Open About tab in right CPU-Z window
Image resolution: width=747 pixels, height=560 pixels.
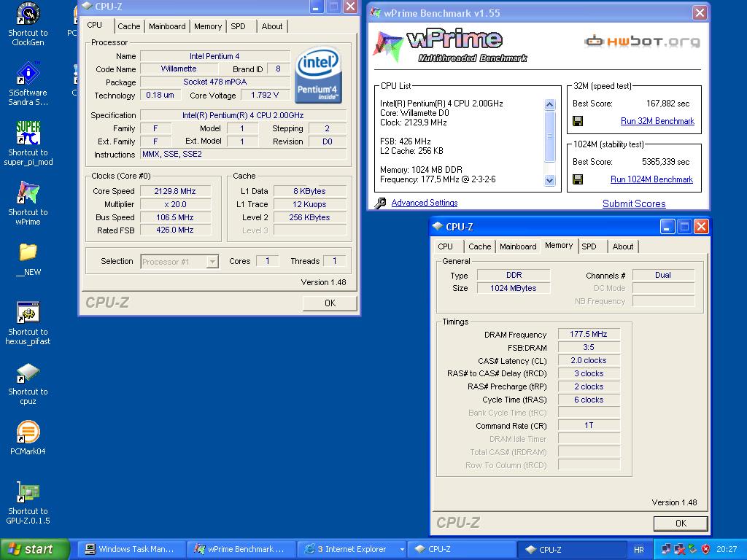tap(623, 246)
